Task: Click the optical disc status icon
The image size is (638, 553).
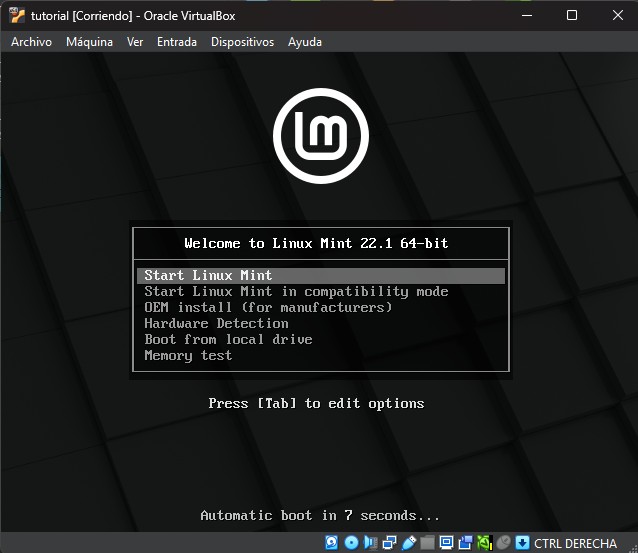Action: click(x=351, y=542)
